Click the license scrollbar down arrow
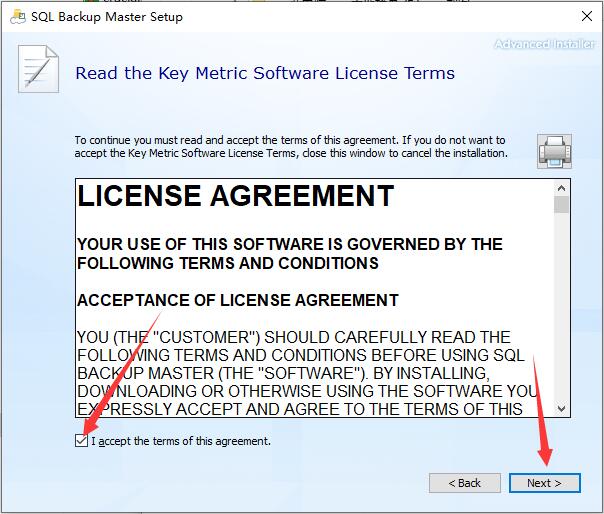 click(561, 408)
